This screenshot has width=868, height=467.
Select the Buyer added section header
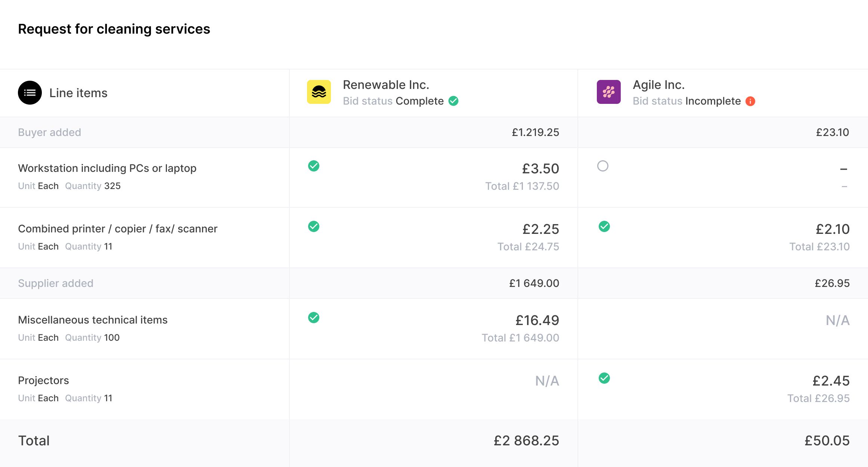coord(50,132)
